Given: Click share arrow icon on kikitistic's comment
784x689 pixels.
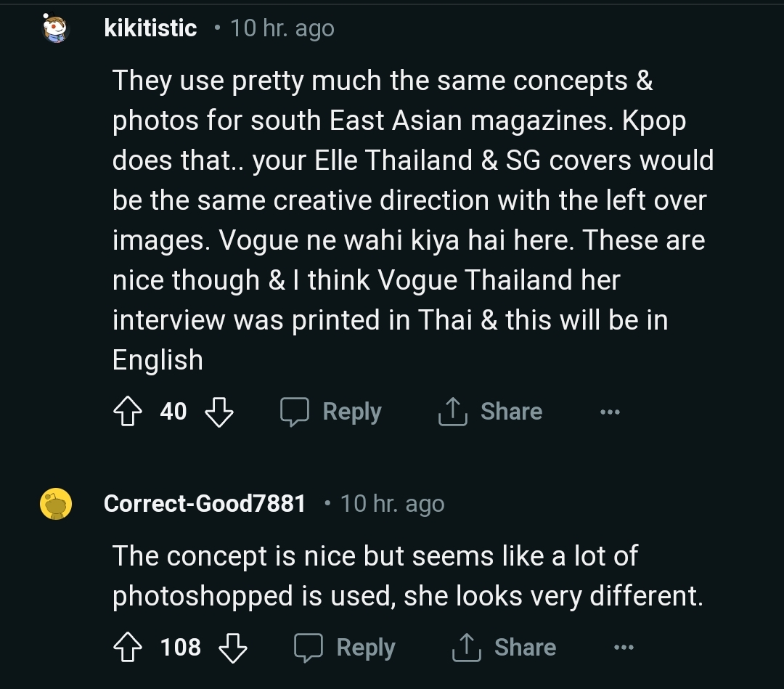Looking at the screenshot, I should tap(452, 412).
